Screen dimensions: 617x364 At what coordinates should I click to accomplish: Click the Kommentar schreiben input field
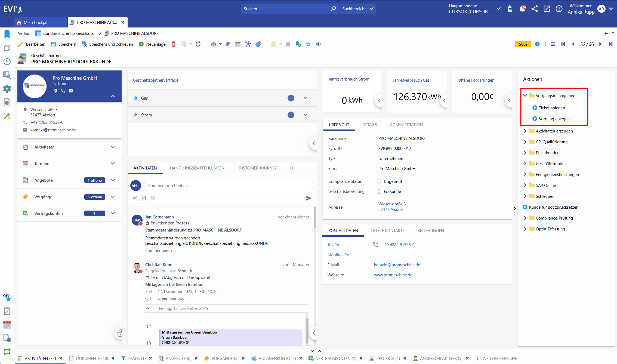coord(229,186)
